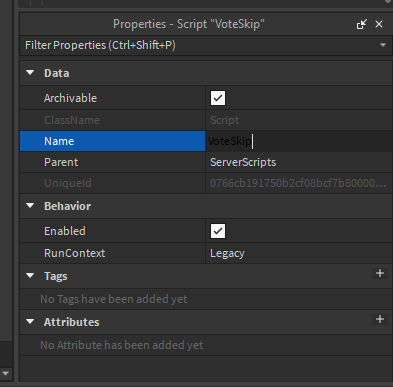
Task: Select the Archivable property label
Action: tap(70, 98)
